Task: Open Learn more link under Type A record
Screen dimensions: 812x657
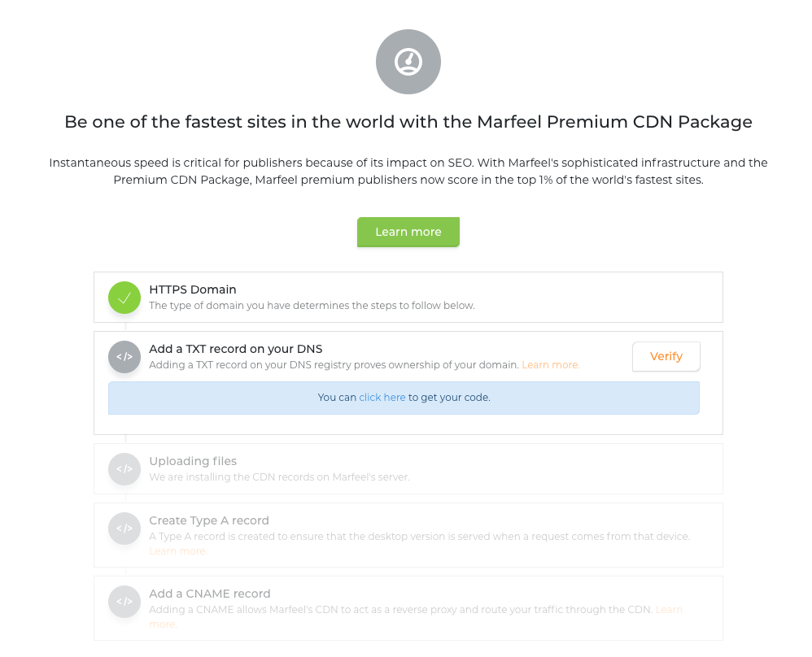Action: [x=178, y=550]
